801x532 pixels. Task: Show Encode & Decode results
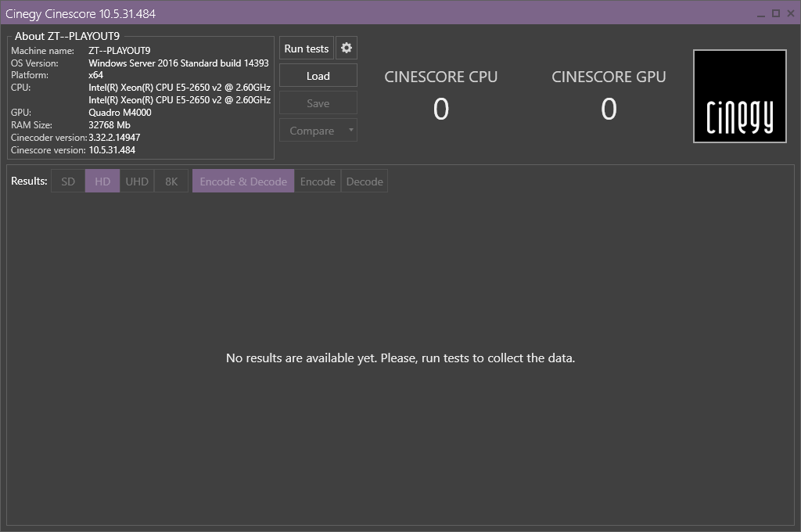pyautogui.click(x=243, y=182)
